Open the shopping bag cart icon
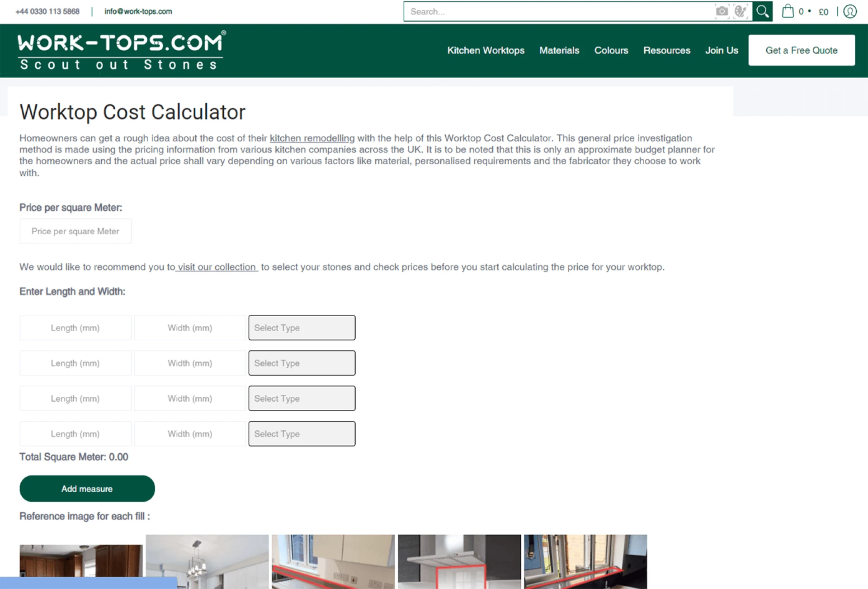Screen dimensions: 868x589 [788, 11]
